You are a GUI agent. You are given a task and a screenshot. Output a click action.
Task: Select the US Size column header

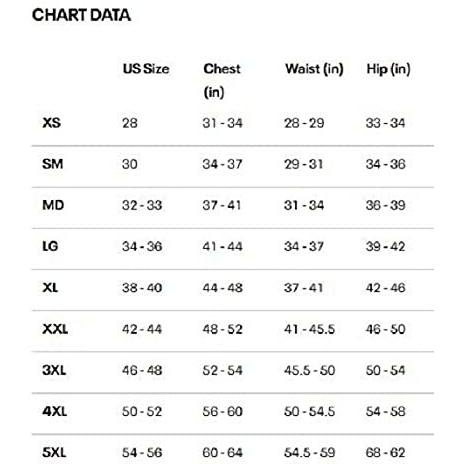146,69
